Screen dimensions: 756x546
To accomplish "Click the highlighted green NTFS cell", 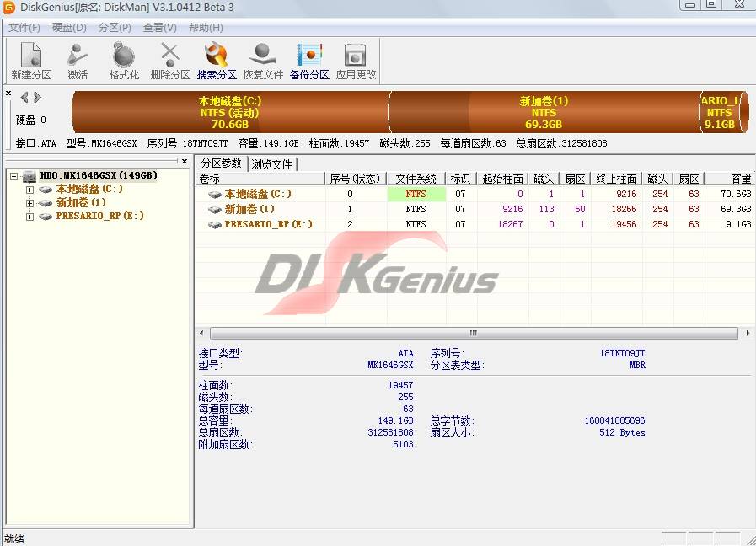I will tap(416, 194).
